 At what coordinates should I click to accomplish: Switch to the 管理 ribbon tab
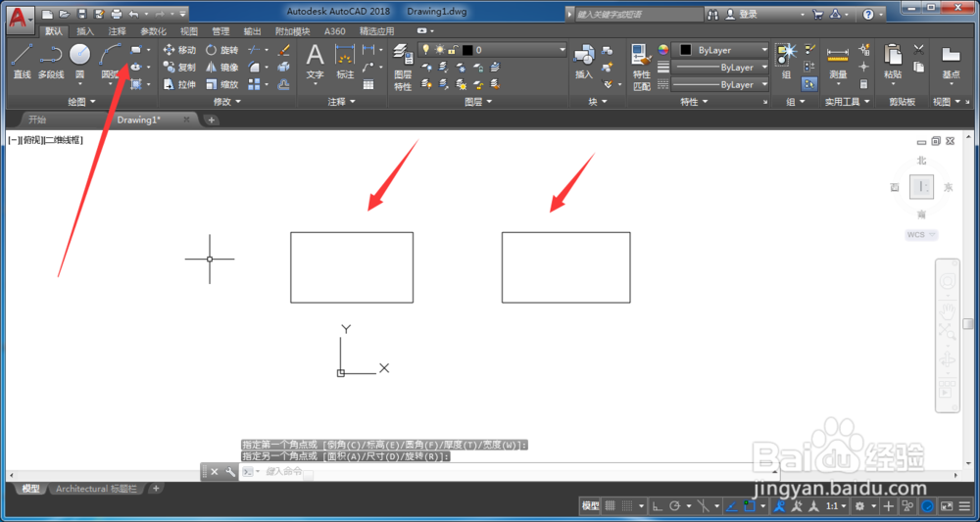coord(220,31)
